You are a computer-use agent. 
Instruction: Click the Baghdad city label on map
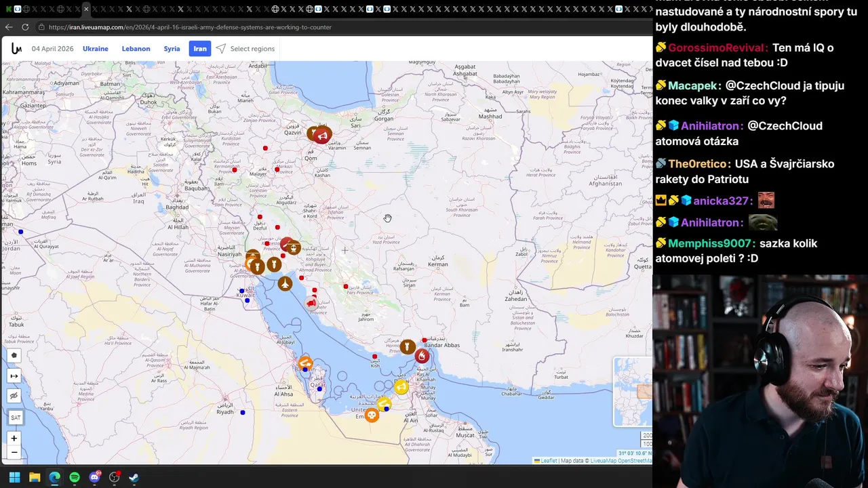pos(176,207)
